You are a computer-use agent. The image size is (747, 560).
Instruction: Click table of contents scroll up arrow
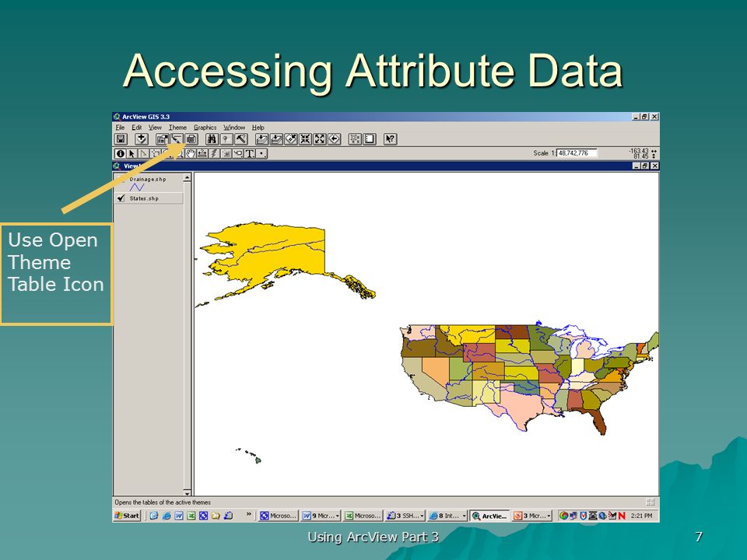coord(188,177)
